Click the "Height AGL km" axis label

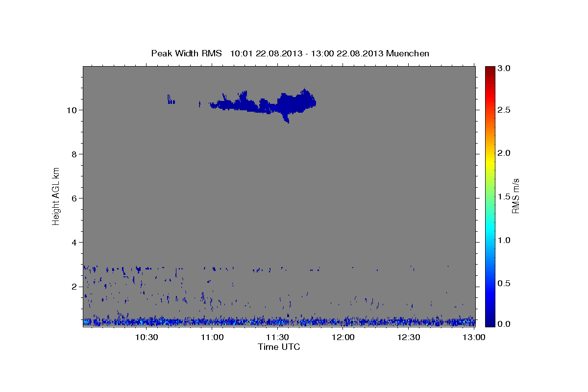click(56, 196)
